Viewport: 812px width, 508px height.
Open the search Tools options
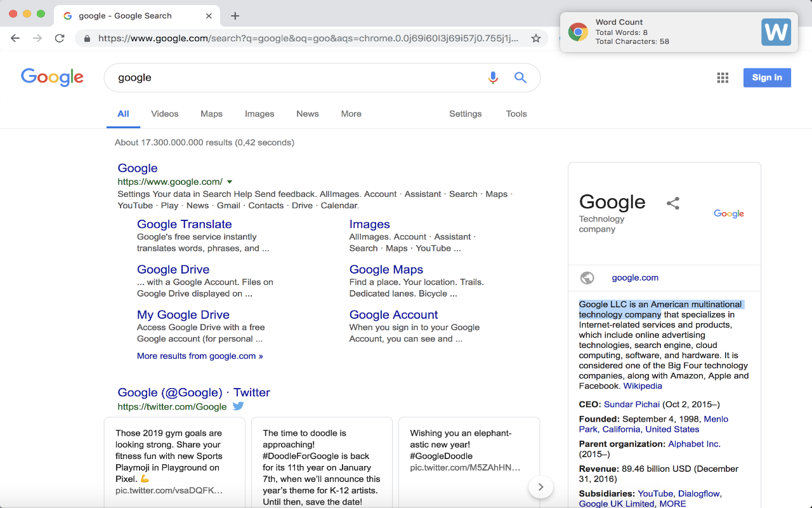516,114
